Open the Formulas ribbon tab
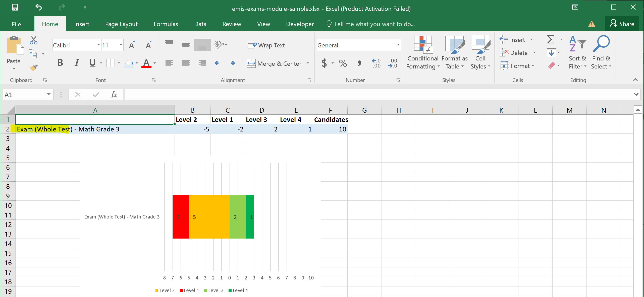 [166, 24]
